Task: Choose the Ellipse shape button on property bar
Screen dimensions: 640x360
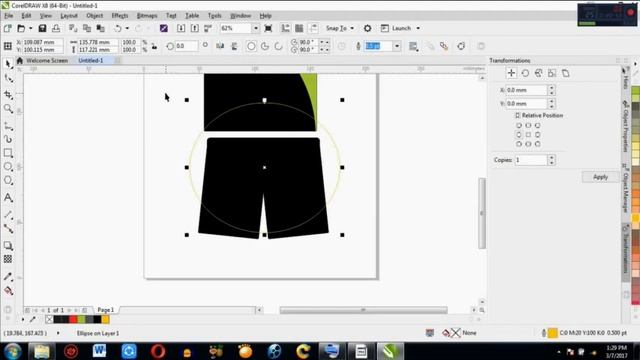Action: (251, 46)
